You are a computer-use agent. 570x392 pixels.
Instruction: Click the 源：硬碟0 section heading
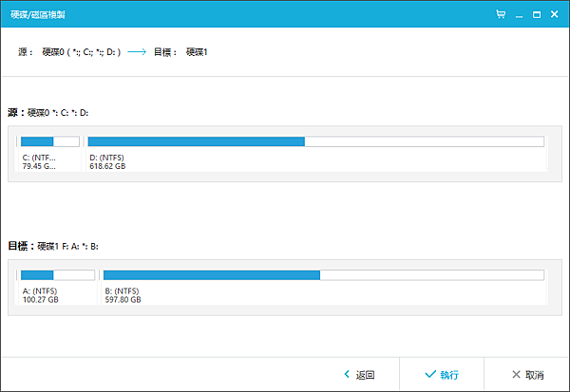pos(47,113)
